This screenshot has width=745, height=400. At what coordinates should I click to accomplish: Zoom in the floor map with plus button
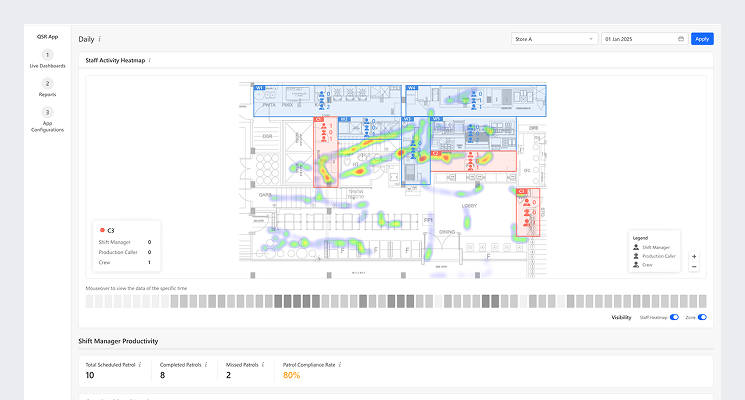pos(694,256)
